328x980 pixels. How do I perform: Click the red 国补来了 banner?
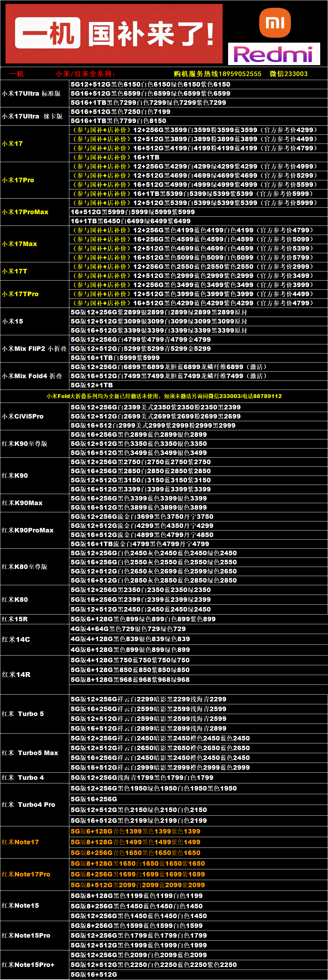click(114, 34)
